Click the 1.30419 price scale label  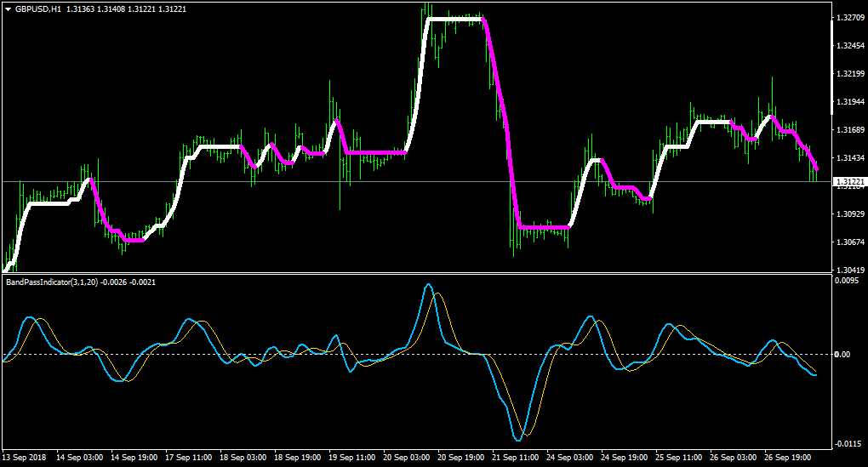click(x=850, y=270)
